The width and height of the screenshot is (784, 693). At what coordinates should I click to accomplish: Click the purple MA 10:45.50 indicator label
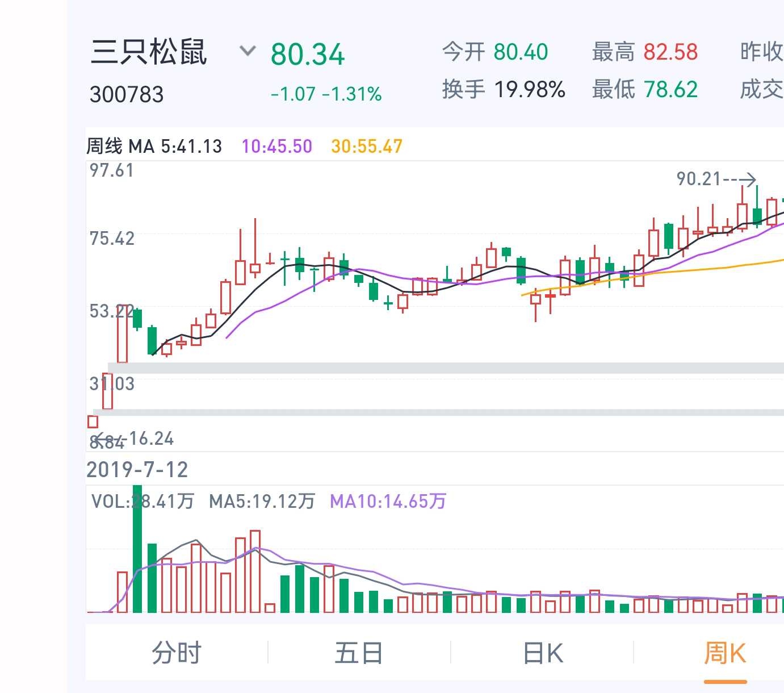pos(277,147)
